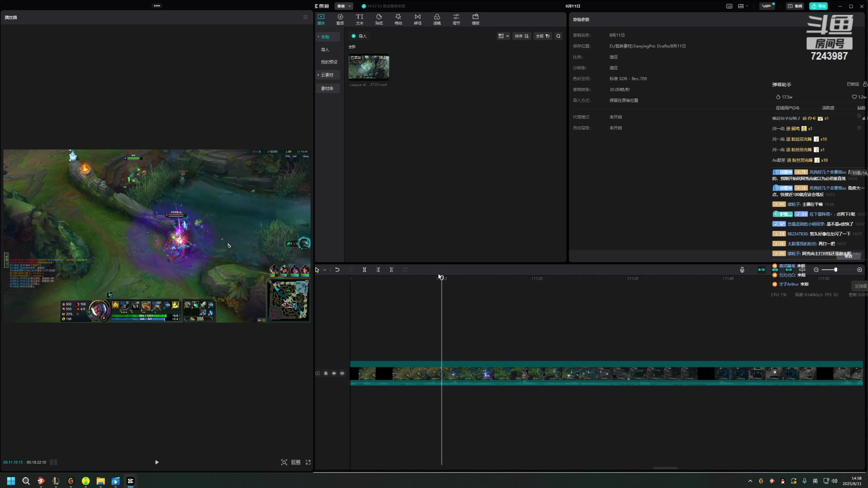The height and width of the screenshot is (488, 868).
Task: Play the preview video
Action: click(157, 462)
